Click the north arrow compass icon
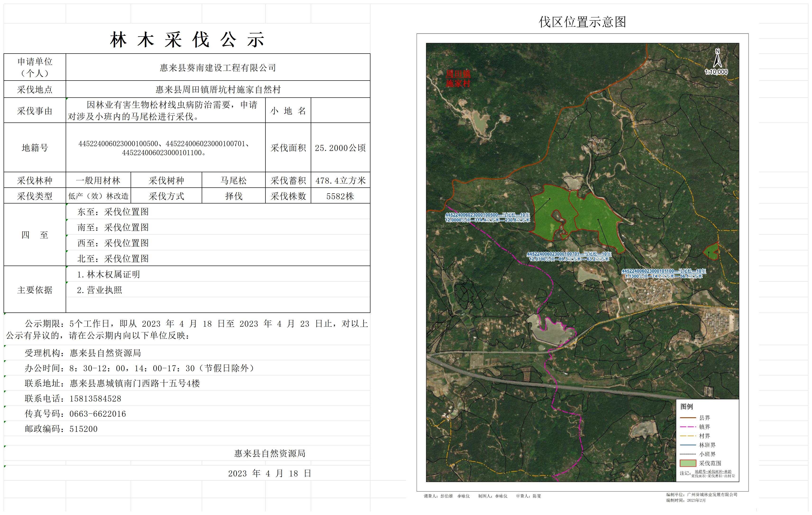The height and width of the screenshot is (515, 812). tap(717, 59)
